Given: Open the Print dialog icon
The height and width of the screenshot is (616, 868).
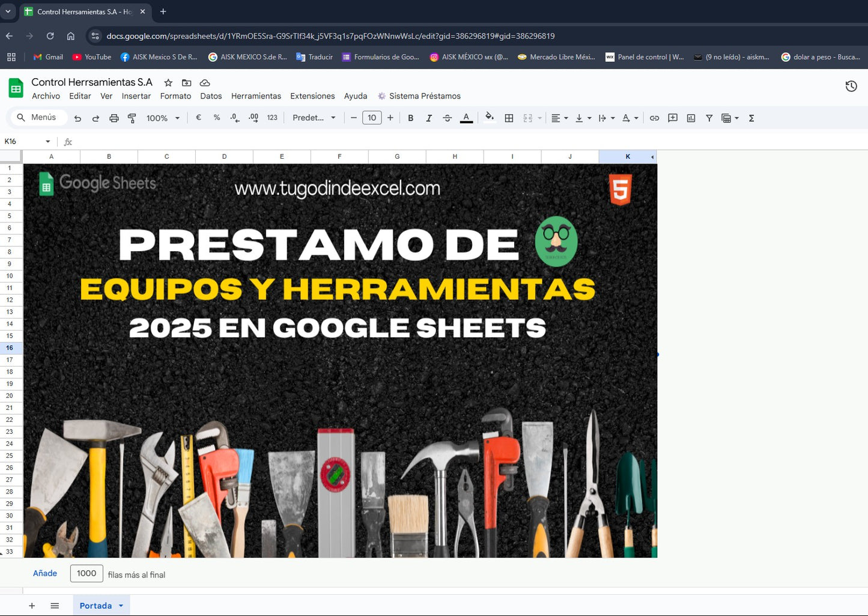Looking at the screenshot, I should [114, 118].
